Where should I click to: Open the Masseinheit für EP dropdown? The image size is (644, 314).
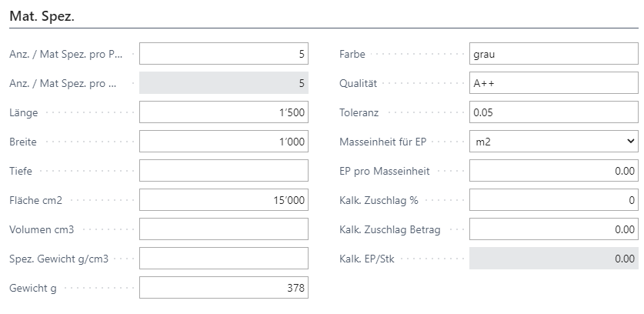click(554, 142)
